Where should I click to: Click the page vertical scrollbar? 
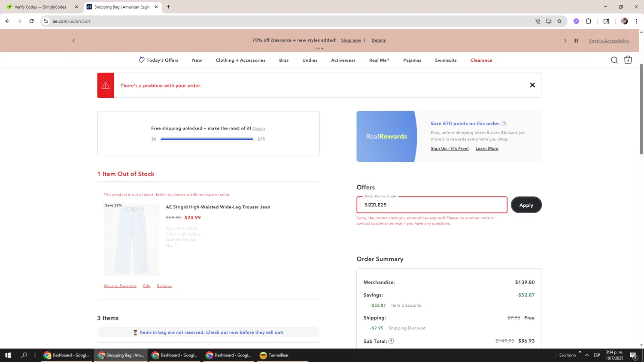coord(641,109)
